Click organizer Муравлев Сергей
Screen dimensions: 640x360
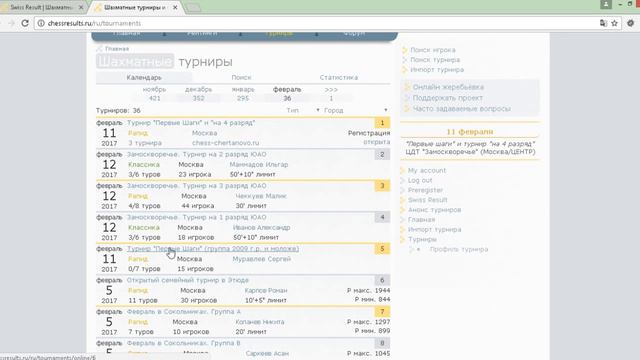pos(262,259)
